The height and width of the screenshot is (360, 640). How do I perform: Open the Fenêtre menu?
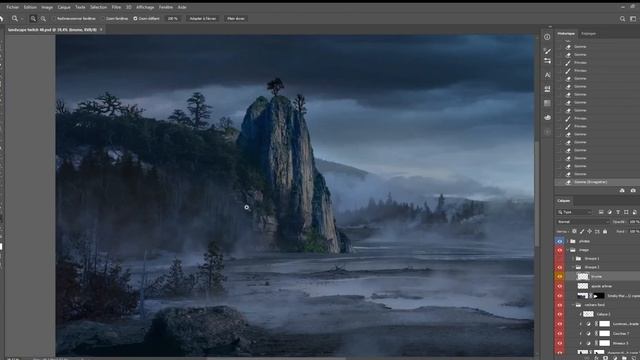click(165, 7)
